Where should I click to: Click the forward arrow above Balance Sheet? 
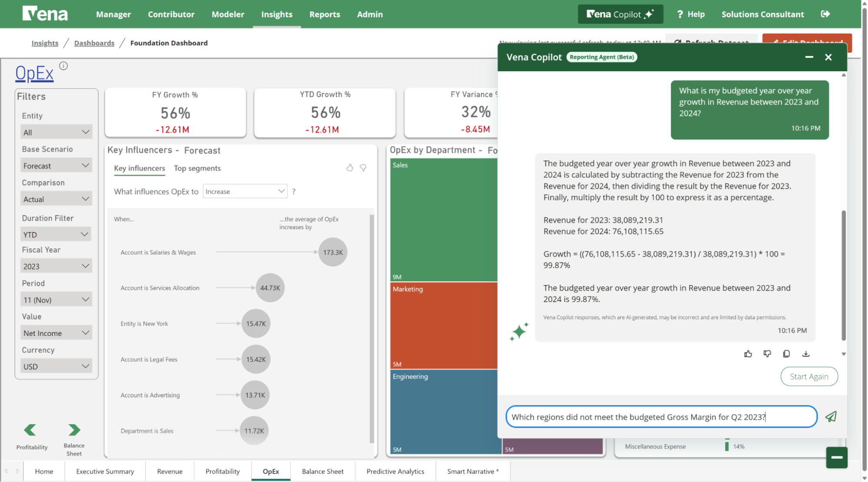74,429
